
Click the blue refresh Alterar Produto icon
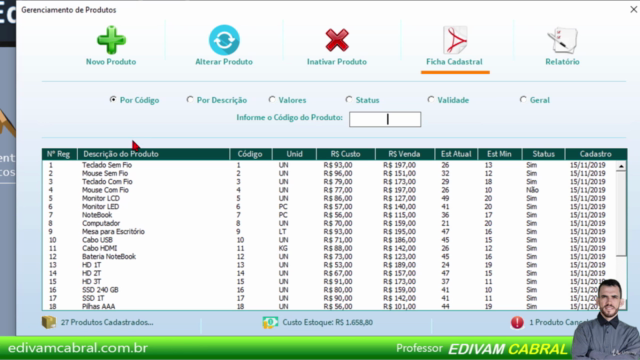point(224,40)
